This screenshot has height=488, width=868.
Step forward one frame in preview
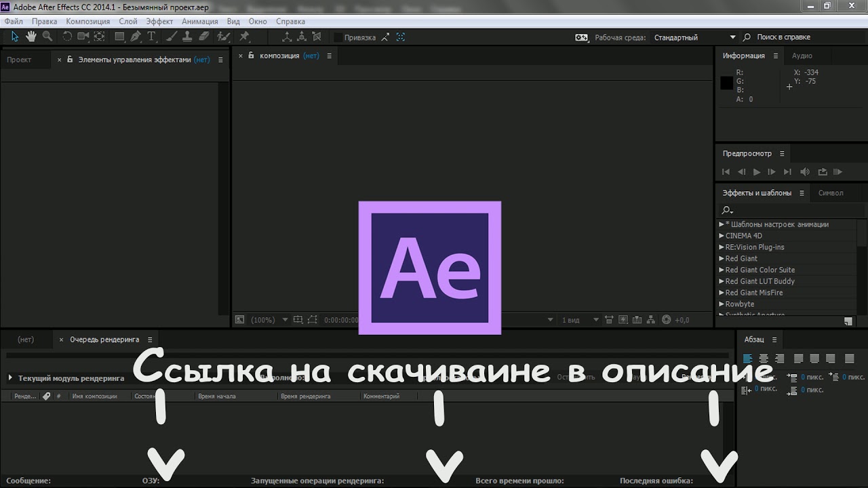772,172
